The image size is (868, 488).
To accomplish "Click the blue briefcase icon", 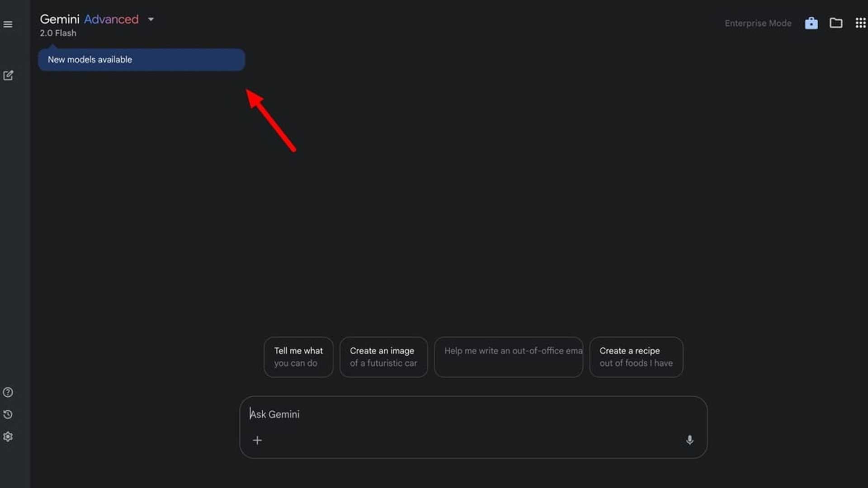I will (x=811, y=23).
